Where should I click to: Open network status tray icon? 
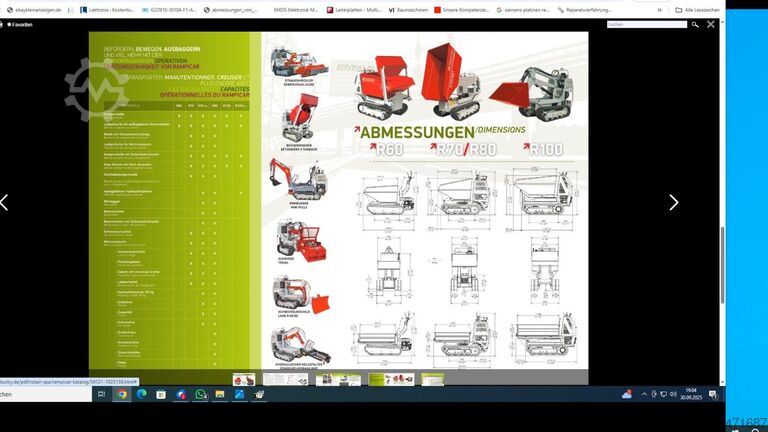(x=664, y=394)
